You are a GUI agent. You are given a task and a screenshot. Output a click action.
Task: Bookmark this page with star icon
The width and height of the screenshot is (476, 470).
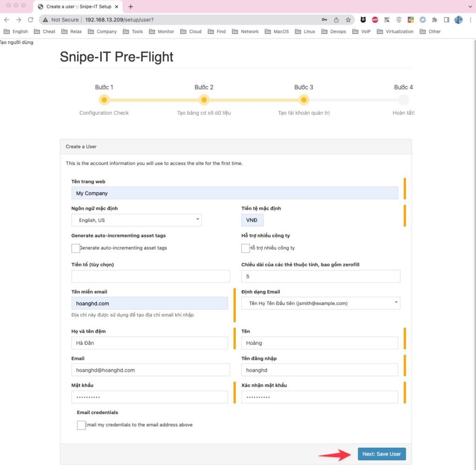pos(348,20)
